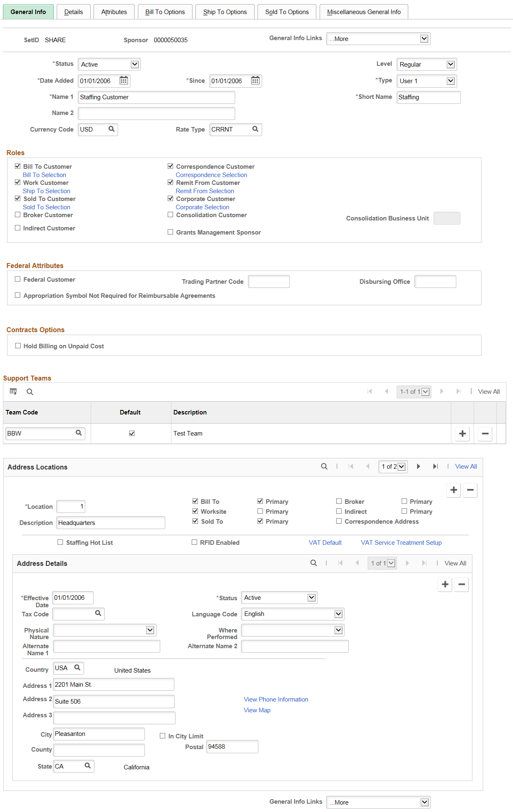
Task: Toggle Federal Customer checkbox
Action: pos(17,279)
